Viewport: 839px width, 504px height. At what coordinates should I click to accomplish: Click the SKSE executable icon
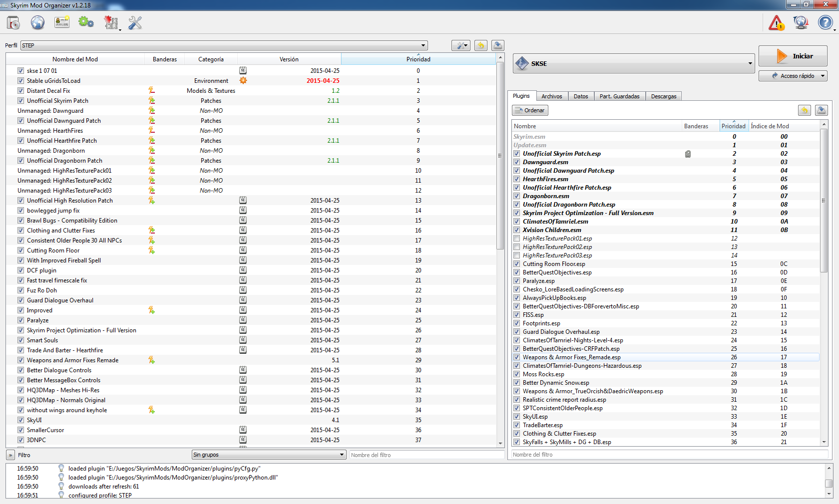click(x=522, y=63)
